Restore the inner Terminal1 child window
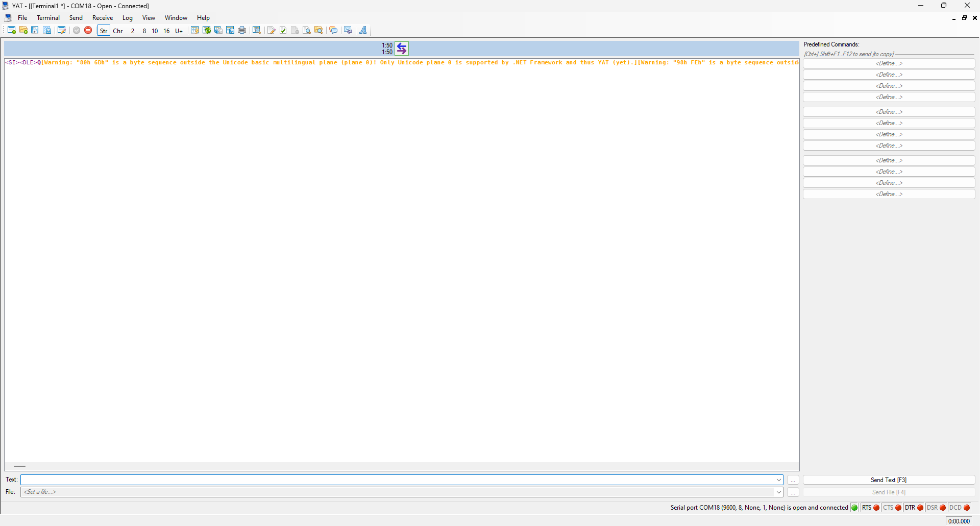Image resolution: width=980 pixels, height=526 pixels. coord(964,18)
